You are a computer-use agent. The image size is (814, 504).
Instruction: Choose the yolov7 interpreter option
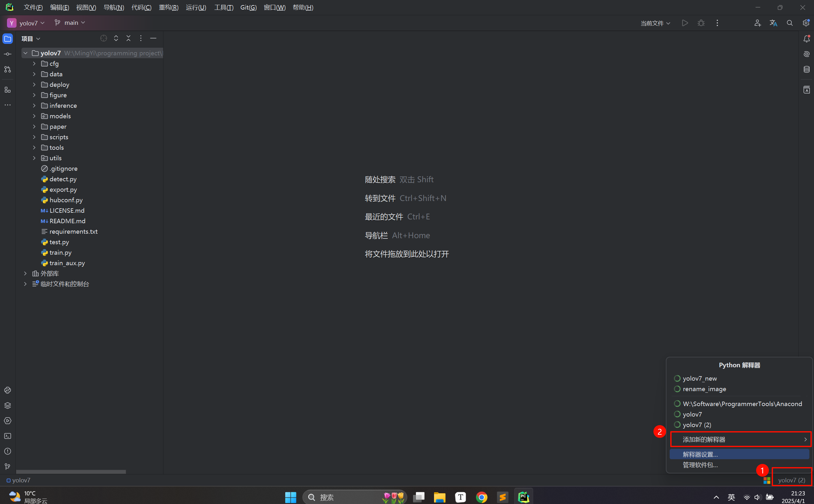click(x=692, y=414)
